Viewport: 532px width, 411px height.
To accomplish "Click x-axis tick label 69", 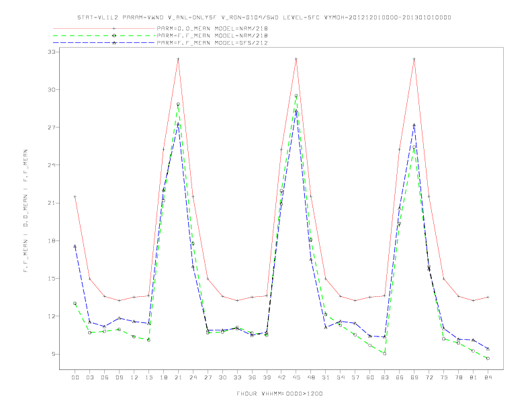I will [x=414, y=377].
